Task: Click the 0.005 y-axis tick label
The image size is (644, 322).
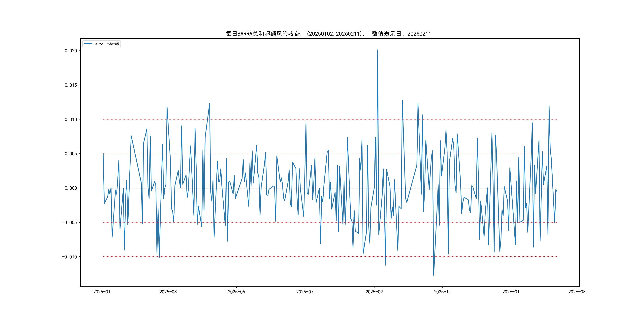Action: 71,154
